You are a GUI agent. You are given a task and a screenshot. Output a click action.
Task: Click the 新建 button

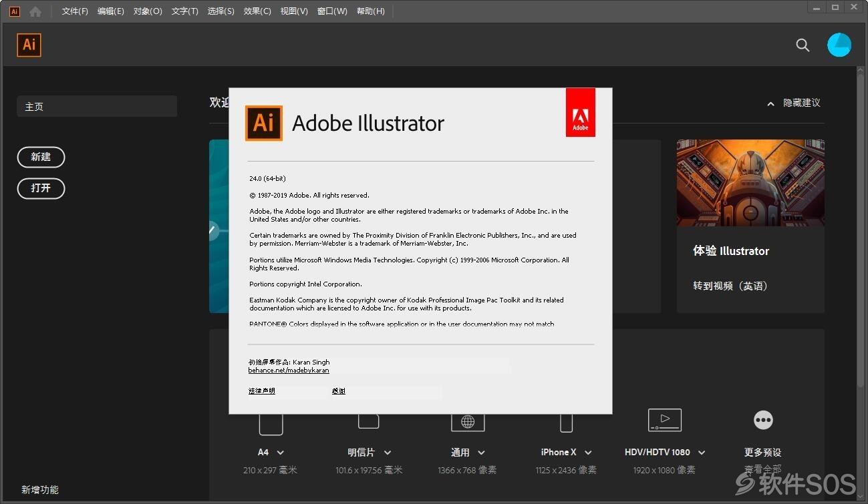point(41,157)
